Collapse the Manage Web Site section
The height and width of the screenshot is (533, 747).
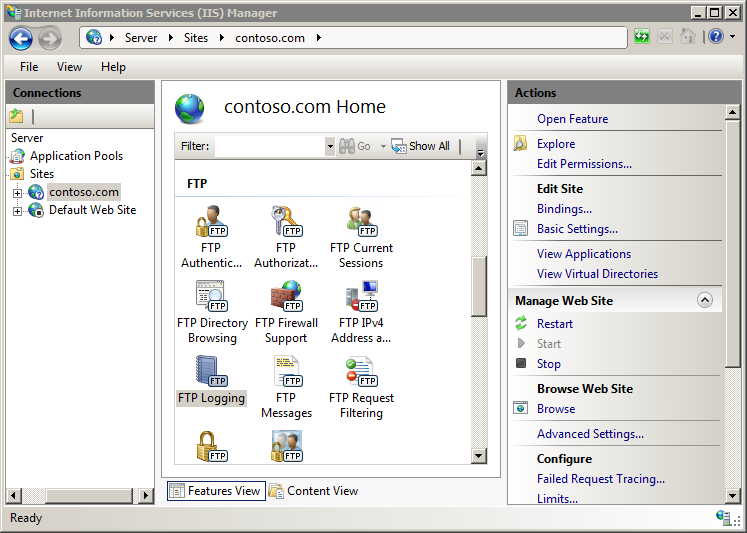(x=705, y=300)
